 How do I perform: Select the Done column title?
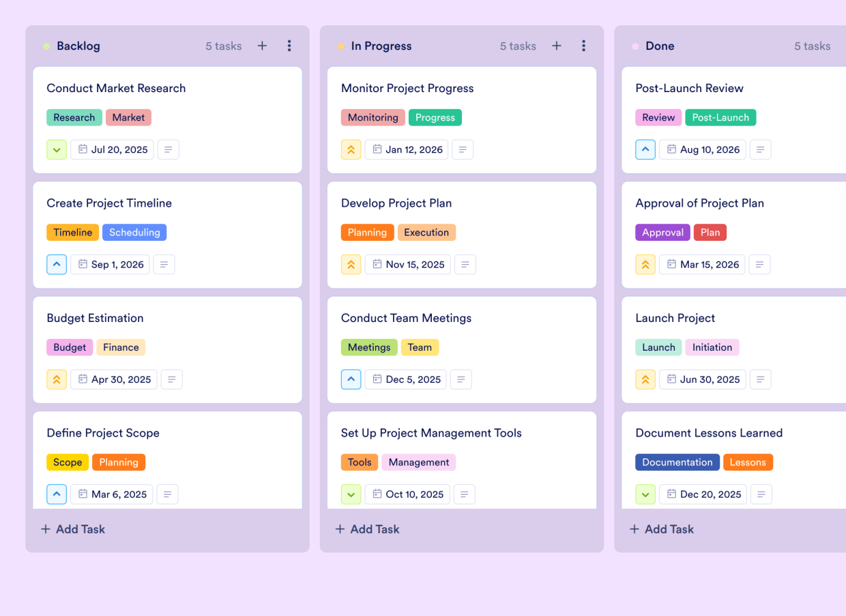(x=660, y=46)
